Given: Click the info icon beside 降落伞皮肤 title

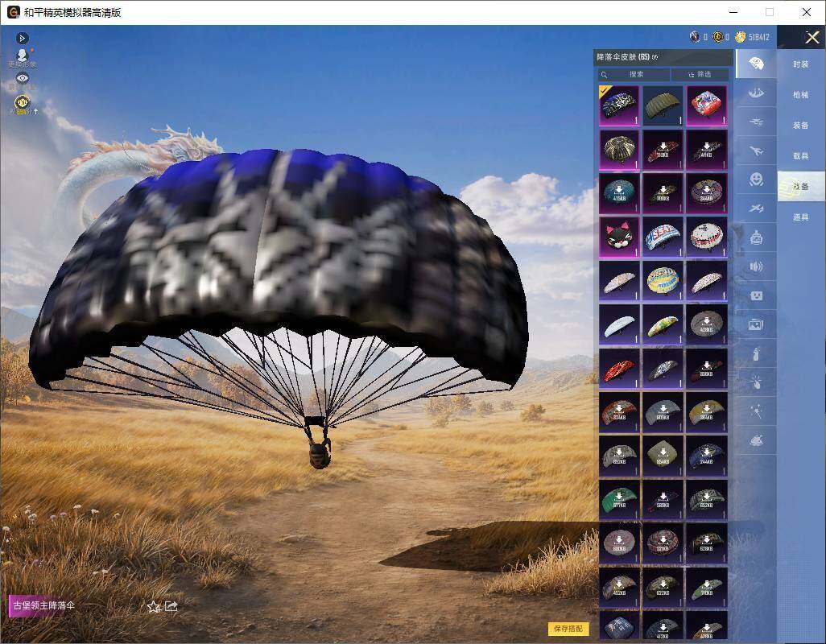Looking at the screenshot, I should pyautogui.click(x=655, y=57).
